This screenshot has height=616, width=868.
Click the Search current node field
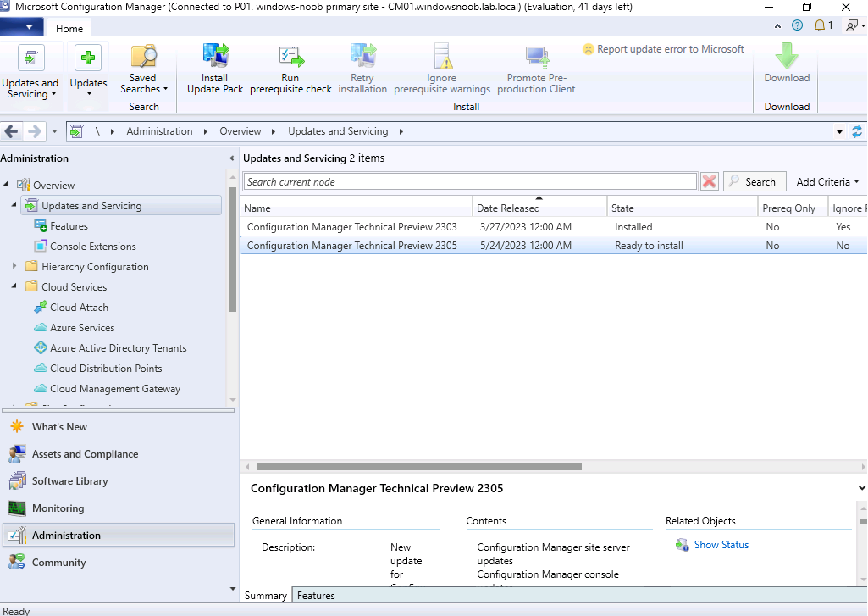470,181
